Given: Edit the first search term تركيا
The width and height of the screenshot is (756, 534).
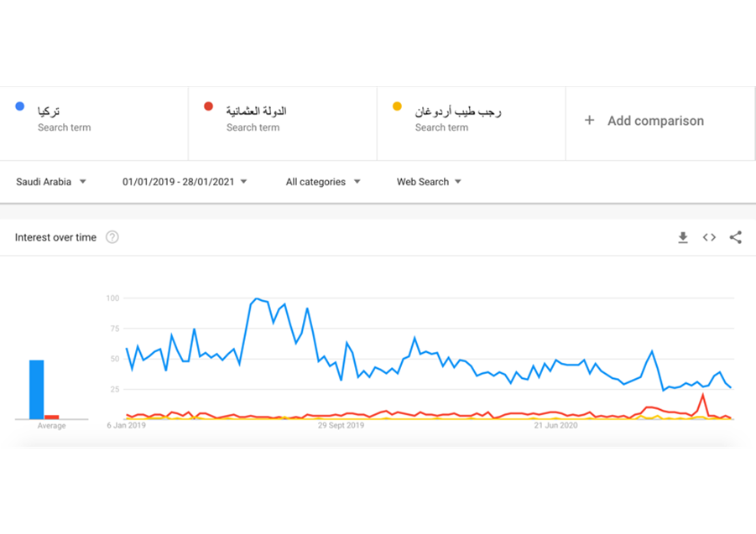Looking at the screenshot, I should [49, 111].
